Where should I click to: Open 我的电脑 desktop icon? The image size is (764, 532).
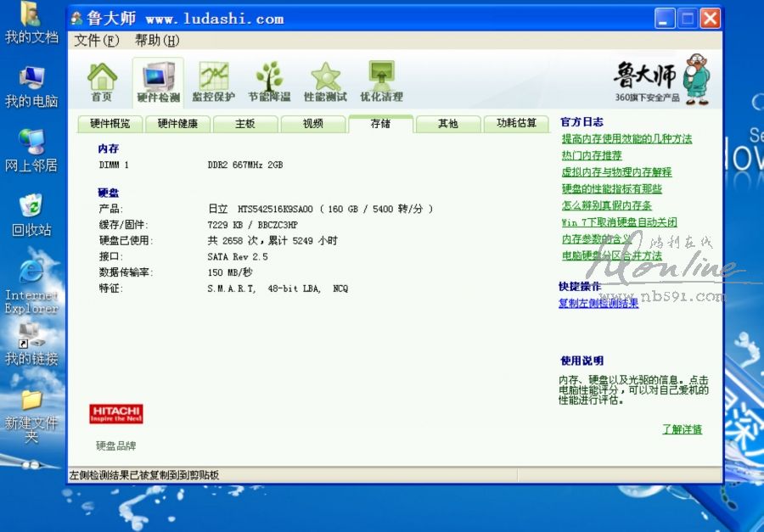click(x=31, y=87)
